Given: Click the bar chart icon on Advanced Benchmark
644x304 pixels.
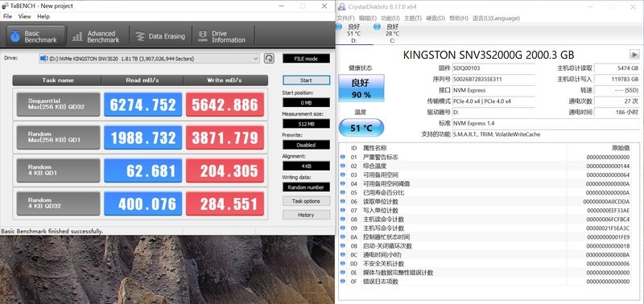Looking at the screenshot, I should point(77,36).
